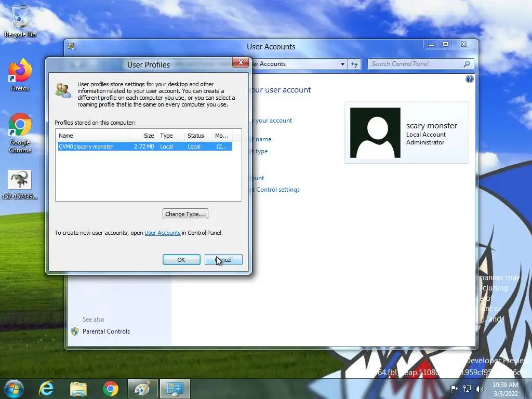The width and height of the screenshot is (532, 399).
Task: Sort profiles by the Name column header
Action: (x=94, y=136)
